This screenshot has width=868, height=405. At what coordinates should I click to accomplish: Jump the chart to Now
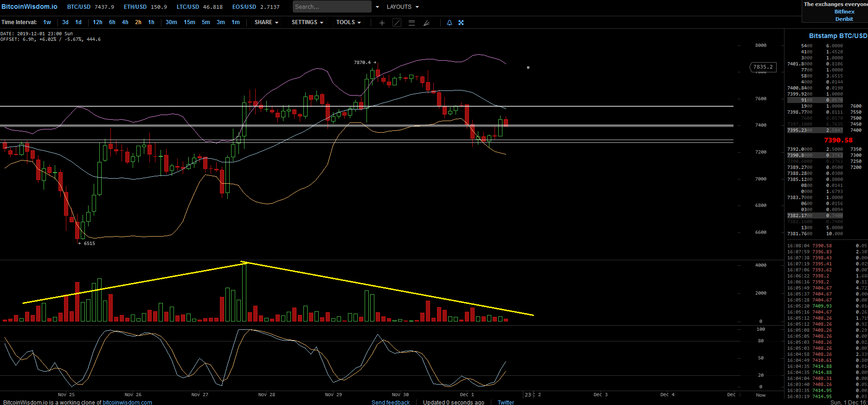761,395
